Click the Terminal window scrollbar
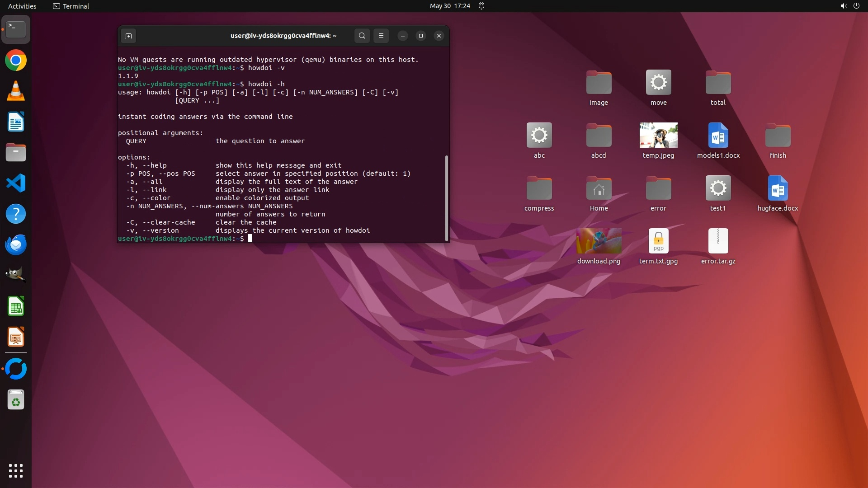This screenshot has height=488, width=868. [447, 198]
